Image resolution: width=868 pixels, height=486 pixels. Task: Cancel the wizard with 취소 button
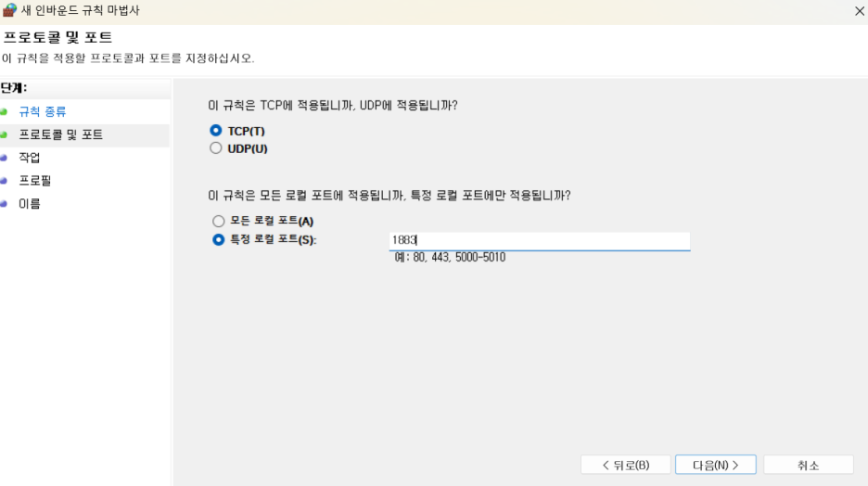809,465
